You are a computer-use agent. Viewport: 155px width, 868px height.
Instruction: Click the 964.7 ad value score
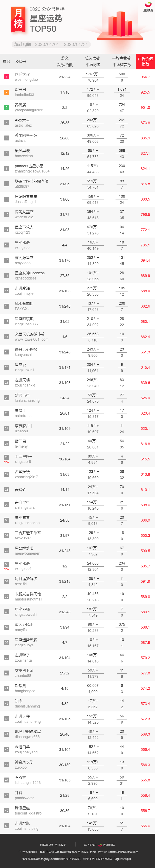pyautogui.click(x=145, y=77)
